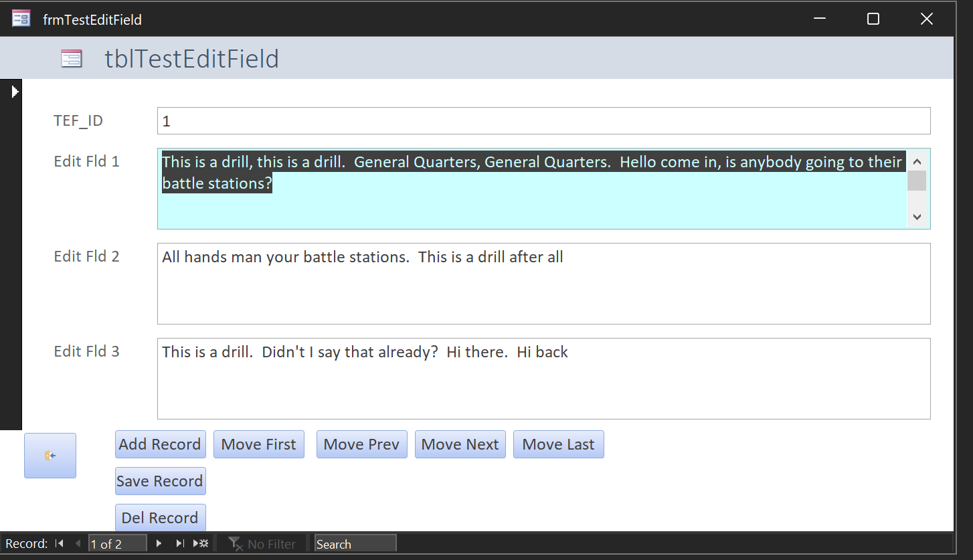Click the table icon beside tblTestEditField header
The height and width of the screenshot is (560, 973).
pos(72,59)
